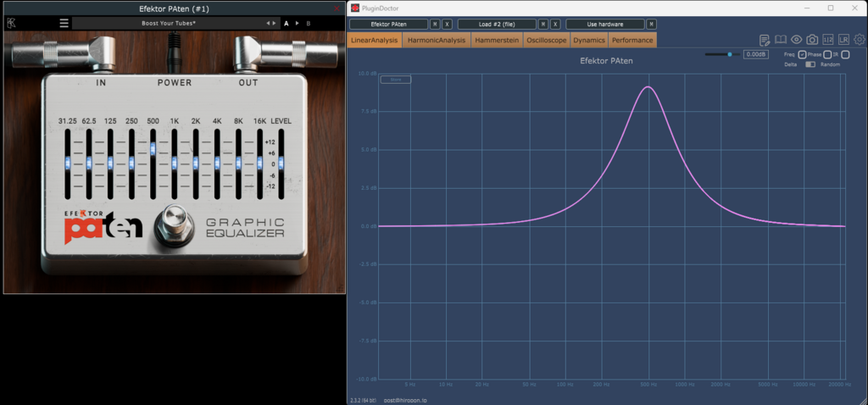
Task: Maximize the PluginDoctor window
Action: pos(831,8)
